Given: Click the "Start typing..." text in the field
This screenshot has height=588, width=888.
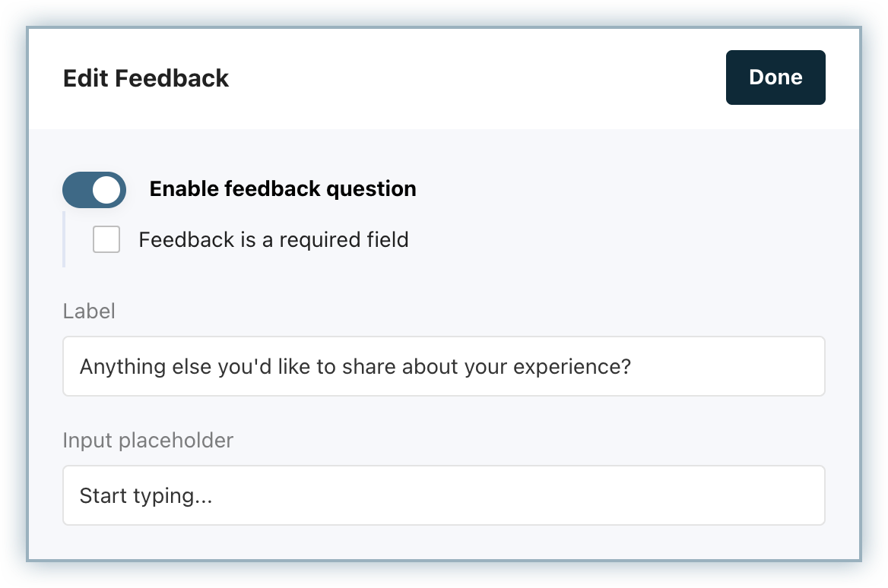Looking at the screenshot, I should tap(146, 496).
